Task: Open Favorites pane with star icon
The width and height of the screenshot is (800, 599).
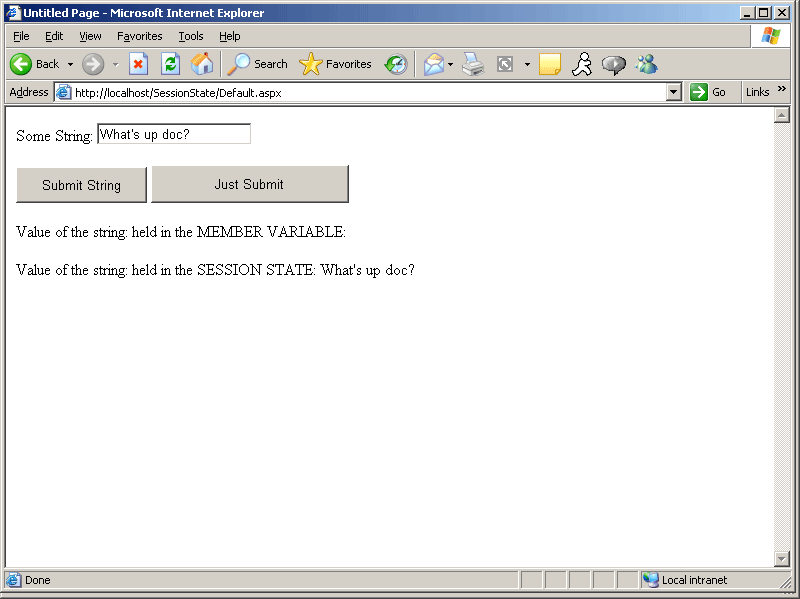Action: coord(311,64)
